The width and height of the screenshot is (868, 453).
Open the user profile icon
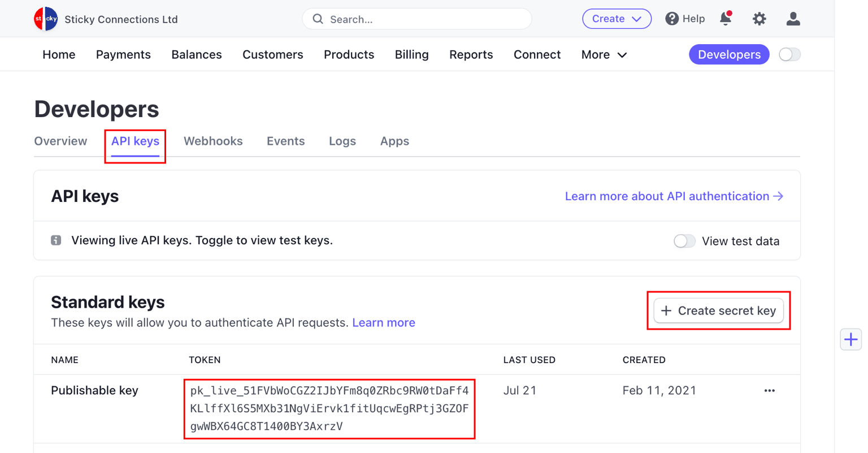coord(793,19)
